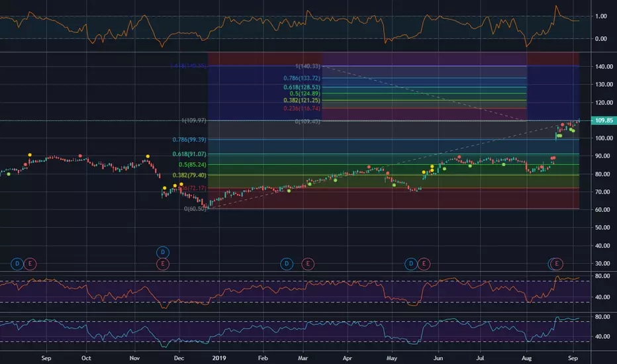Select the Fibonacci 0(60.50) level label
This screenshot has width=617, height=364.
pyautogui.click(x=195, y=209)
